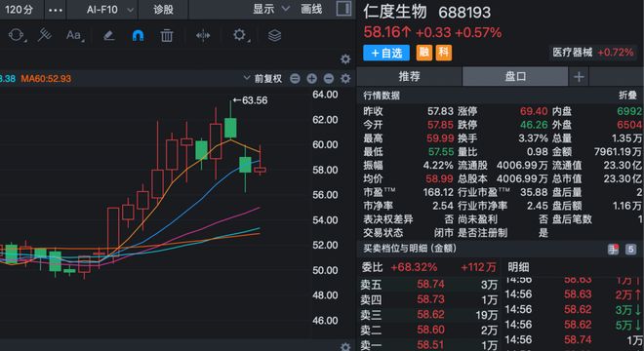
Task: Select the 120分 timeframe tab
Action: pyautogui.click(x=20, y=10)
